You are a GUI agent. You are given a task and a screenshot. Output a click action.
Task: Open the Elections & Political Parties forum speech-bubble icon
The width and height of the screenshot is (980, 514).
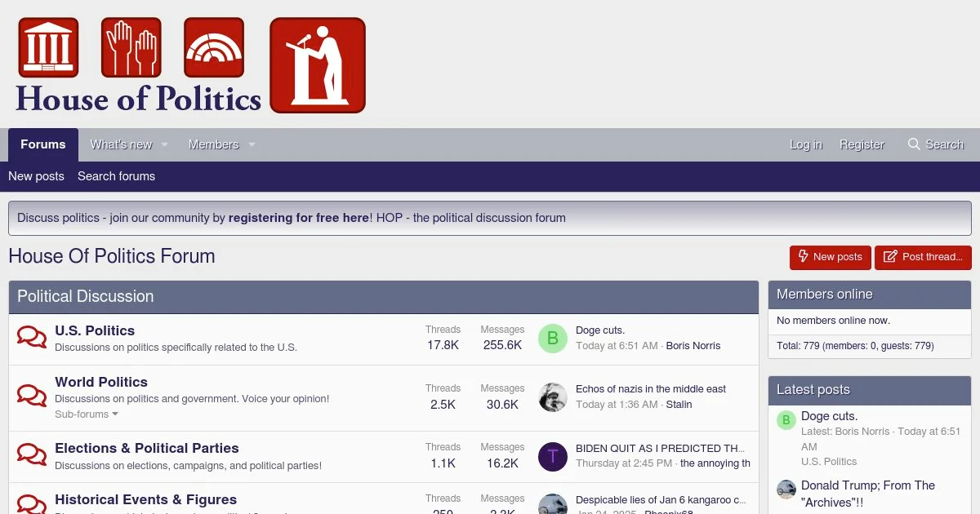pos(32,455)
